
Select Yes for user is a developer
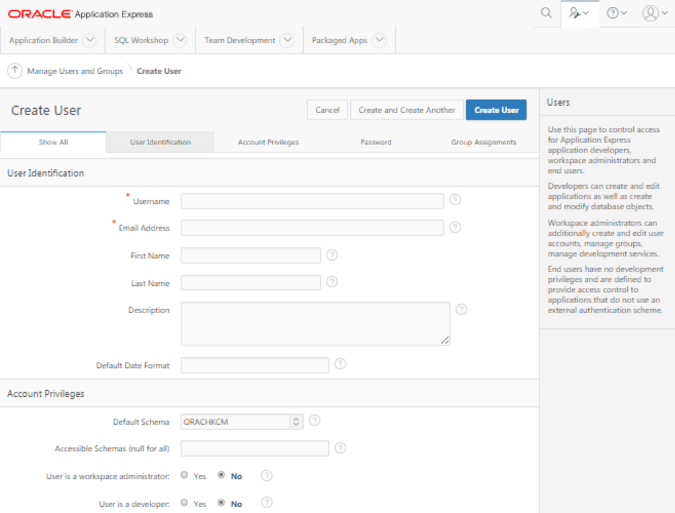(184, 502)
